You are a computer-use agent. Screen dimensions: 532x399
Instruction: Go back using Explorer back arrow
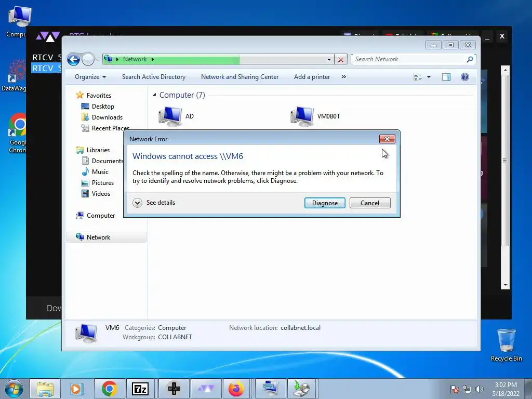(x=73, y=59)
